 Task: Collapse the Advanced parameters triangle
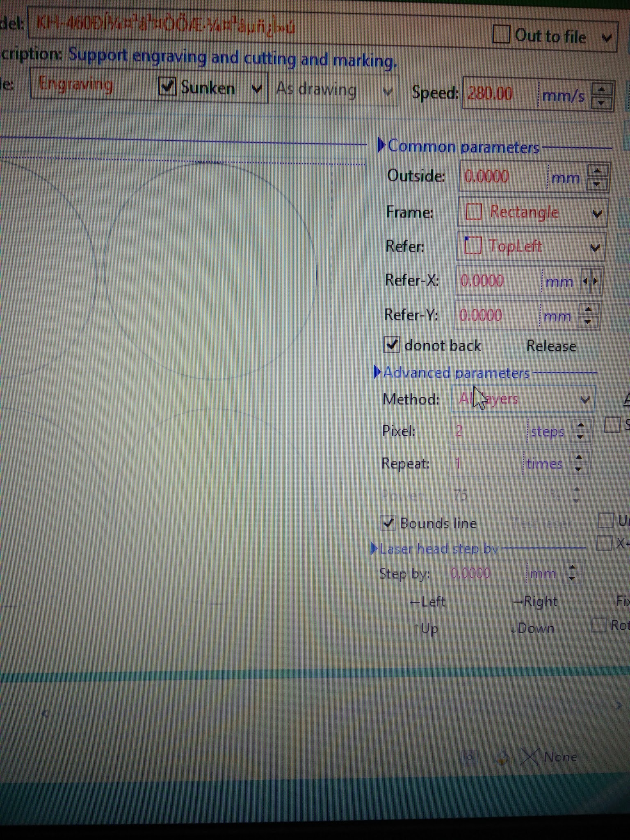(377, 372)
